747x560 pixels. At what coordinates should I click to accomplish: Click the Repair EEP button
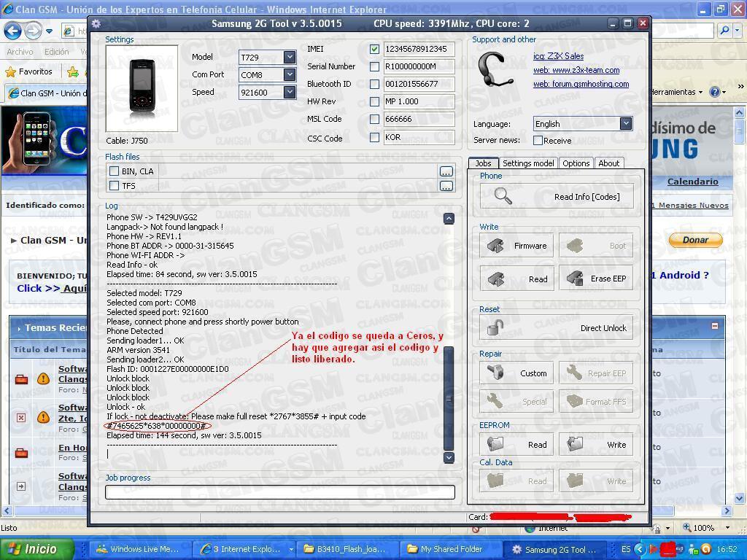(596, 373)
